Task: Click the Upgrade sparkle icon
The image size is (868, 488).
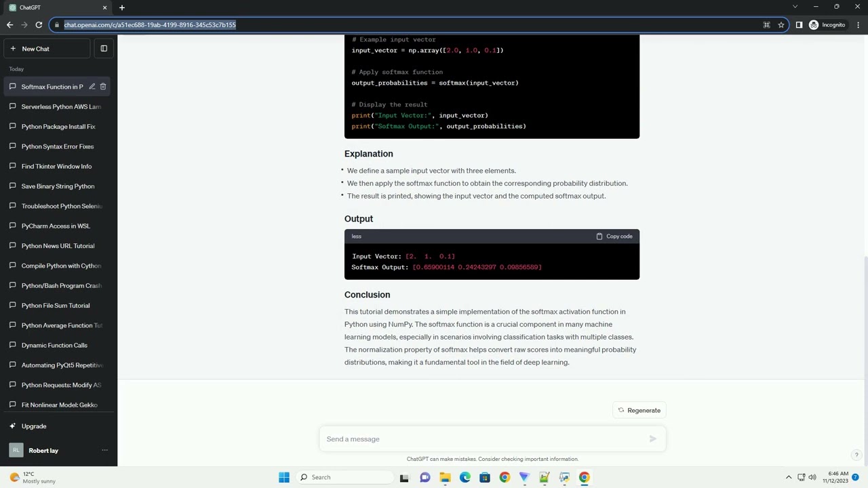Action: (x=12, y=426)
